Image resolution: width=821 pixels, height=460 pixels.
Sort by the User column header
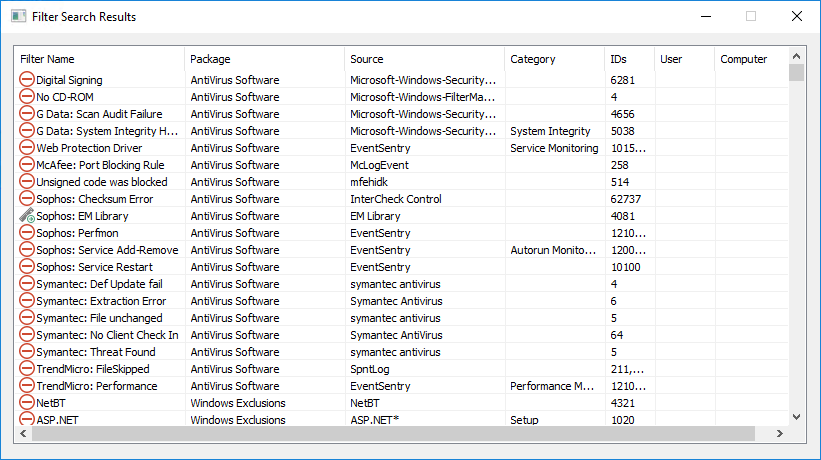coord(684,59)
